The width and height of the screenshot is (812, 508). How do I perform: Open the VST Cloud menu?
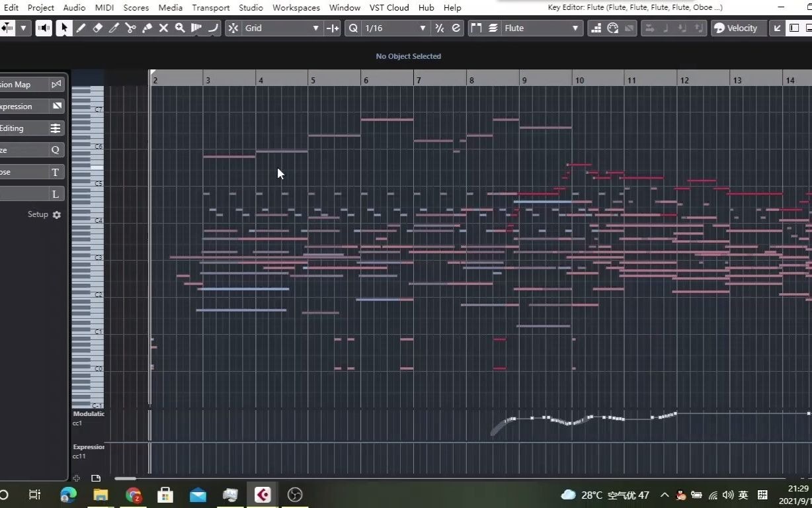pyautogui.click(x=389, y=7)
